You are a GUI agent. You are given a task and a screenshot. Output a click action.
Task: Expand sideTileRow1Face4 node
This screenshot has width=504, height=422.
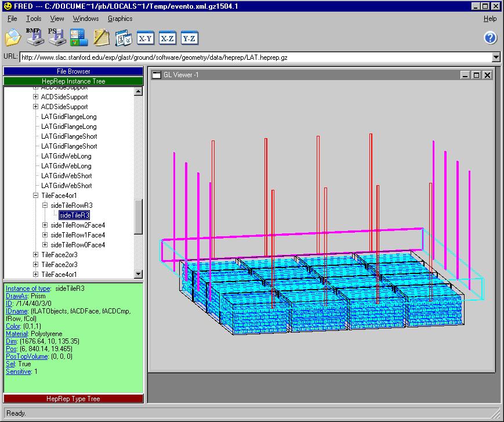(x=45, y=235)
